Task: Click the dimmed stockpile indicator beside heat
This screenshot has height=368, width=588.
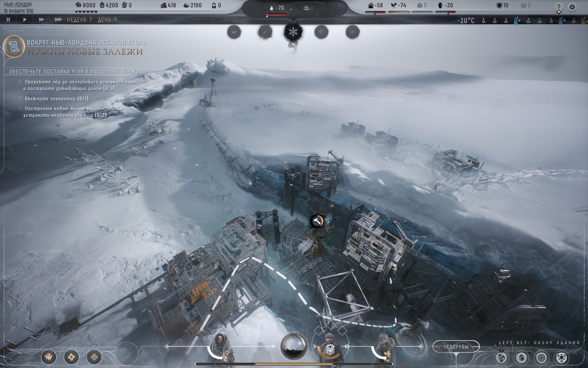Action: (308, 8)
